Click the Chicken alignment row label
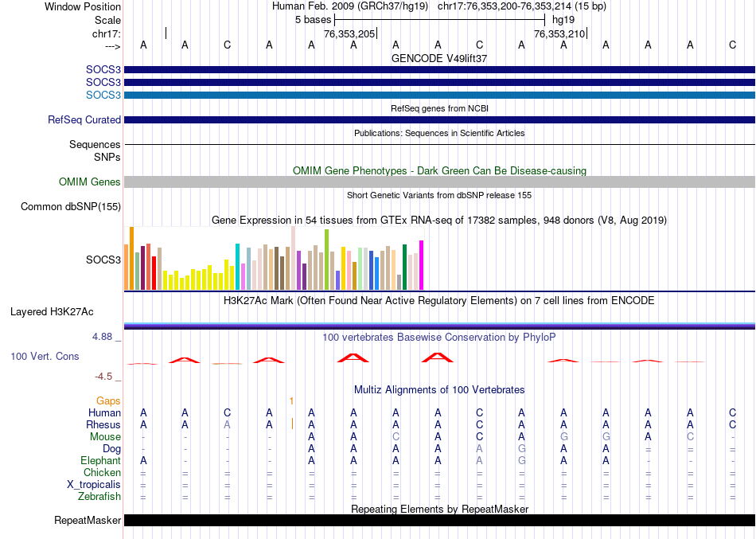The height and width of the screenshot is (539, 756). (102, 473)
